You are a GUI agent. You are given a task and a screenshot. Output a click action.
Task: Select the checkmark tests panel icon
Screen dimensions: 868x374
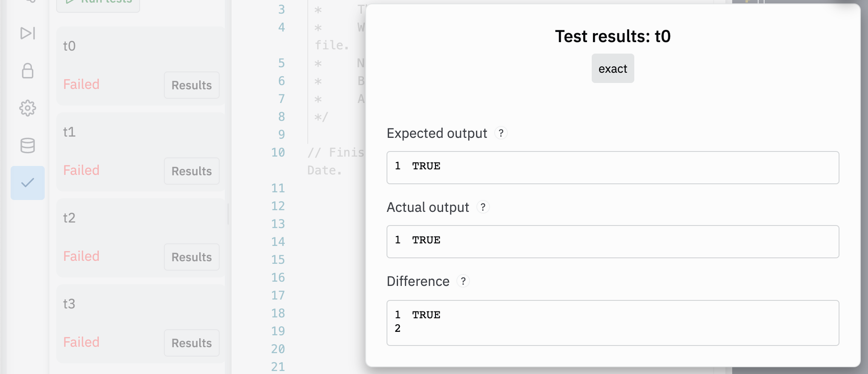[28, 183]
